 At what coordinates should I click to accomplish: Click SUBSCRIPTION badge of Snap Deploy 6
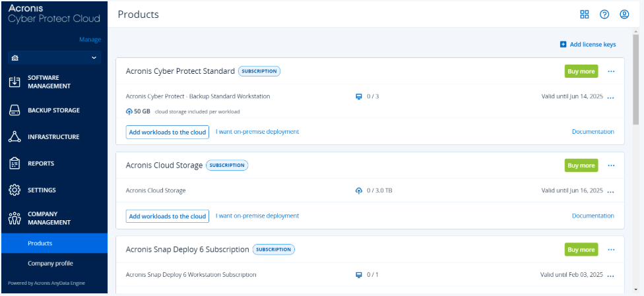(x=274, y=249)
